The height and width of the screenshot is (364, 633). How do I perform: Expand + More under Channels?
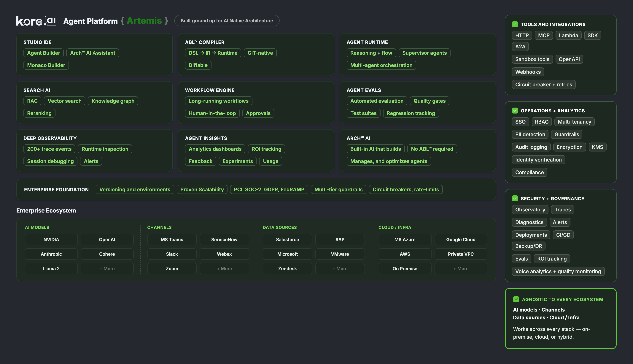(224, 269)
